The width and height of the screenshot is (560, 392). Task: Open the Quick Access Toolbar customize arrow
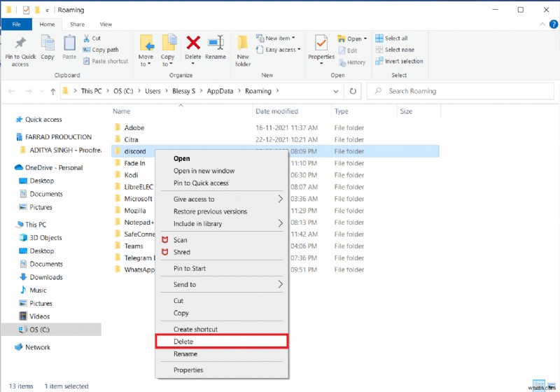click(x=47, y=10)
